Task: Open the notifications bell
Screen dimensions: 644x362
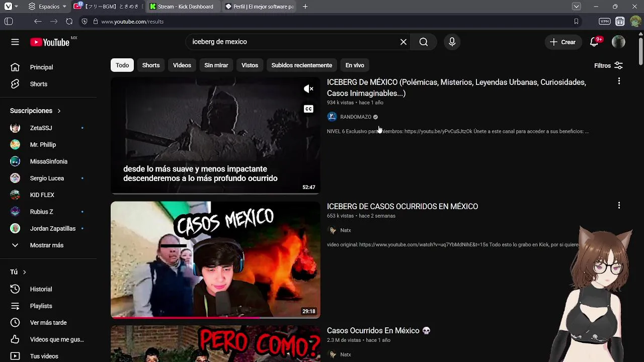Action: pos(594,42)
